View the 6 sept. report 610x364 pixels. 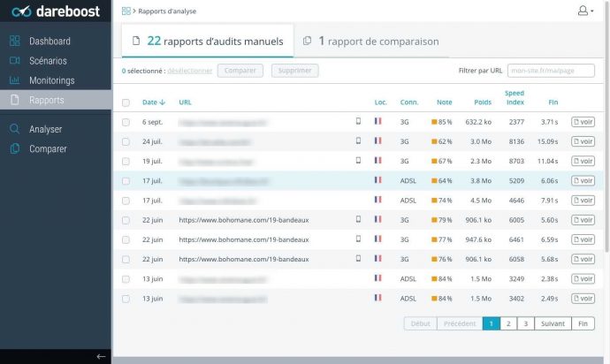(x=583, y=122)
